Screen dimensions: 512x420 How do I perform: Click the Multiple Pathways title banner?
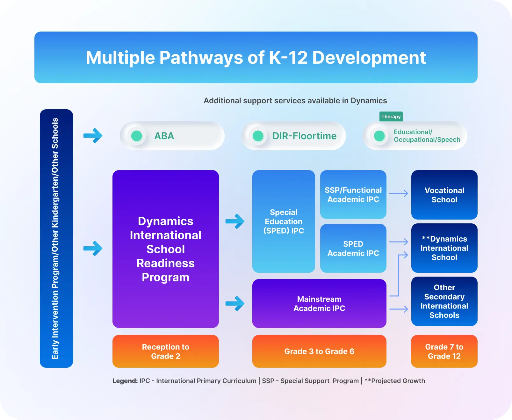[256, 57]
